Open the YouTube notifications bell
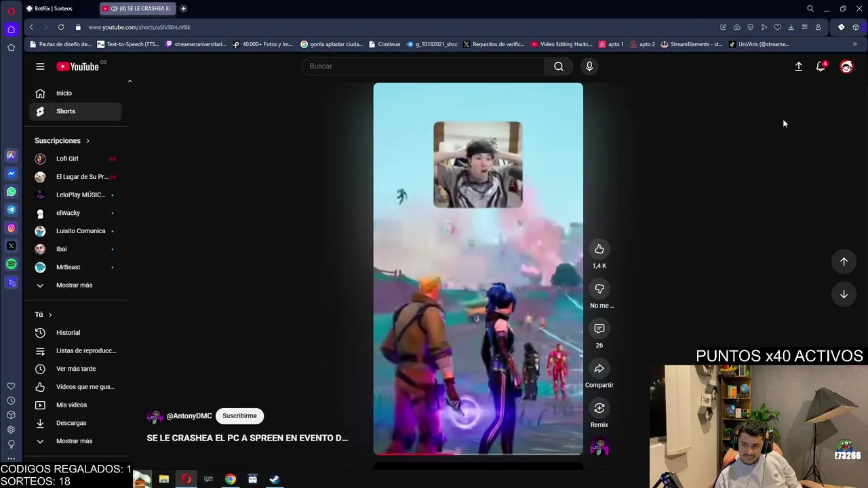 [821, 66]
